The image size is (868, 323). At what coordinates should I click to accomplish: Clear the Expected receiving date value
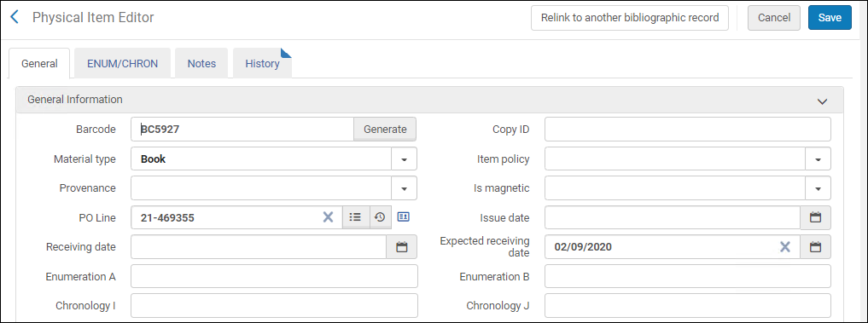pos(785,246)
